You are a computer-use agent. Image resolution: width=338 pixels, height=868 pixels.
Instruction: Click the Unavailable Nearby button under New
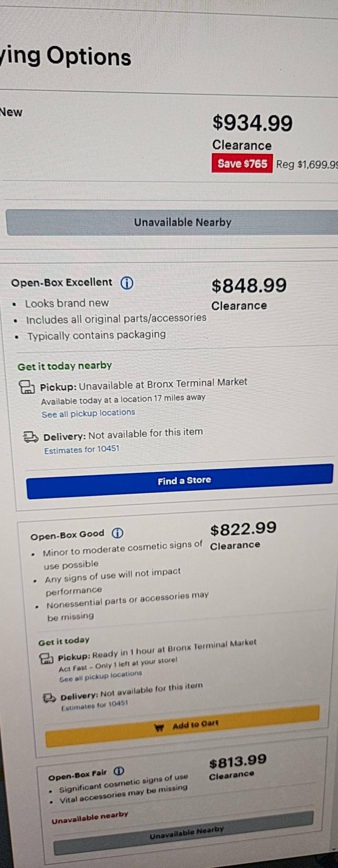click(x=183, y=222)
